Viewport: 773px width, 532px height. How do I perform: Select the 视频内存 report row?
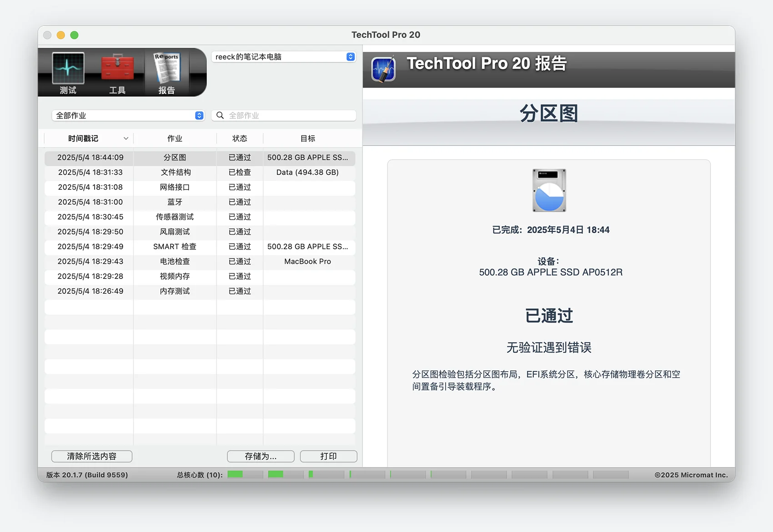click(200, 276)
